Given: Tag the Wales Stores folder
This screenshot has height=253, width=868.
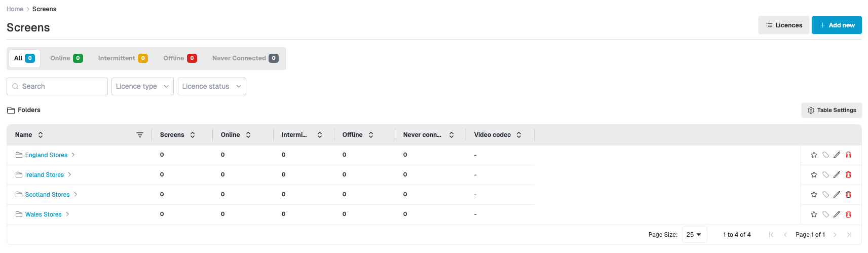Looking at the screenshot, I should [x=825, y=214].
